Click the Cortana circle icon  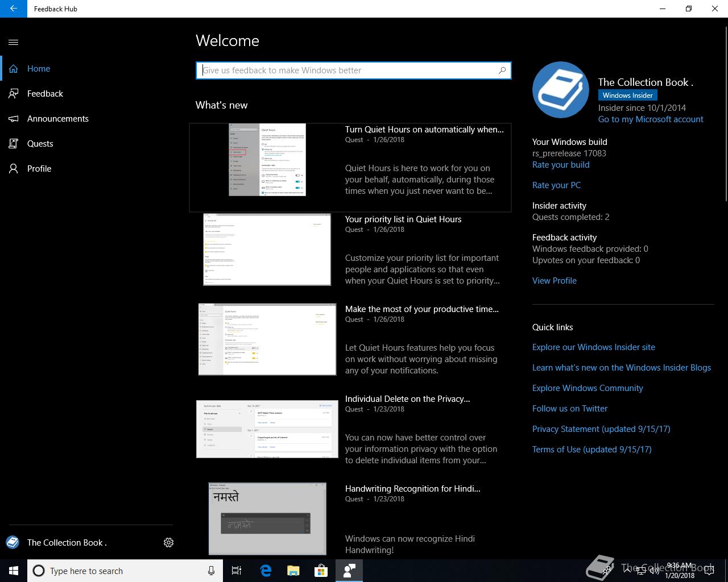pos(39,571)
